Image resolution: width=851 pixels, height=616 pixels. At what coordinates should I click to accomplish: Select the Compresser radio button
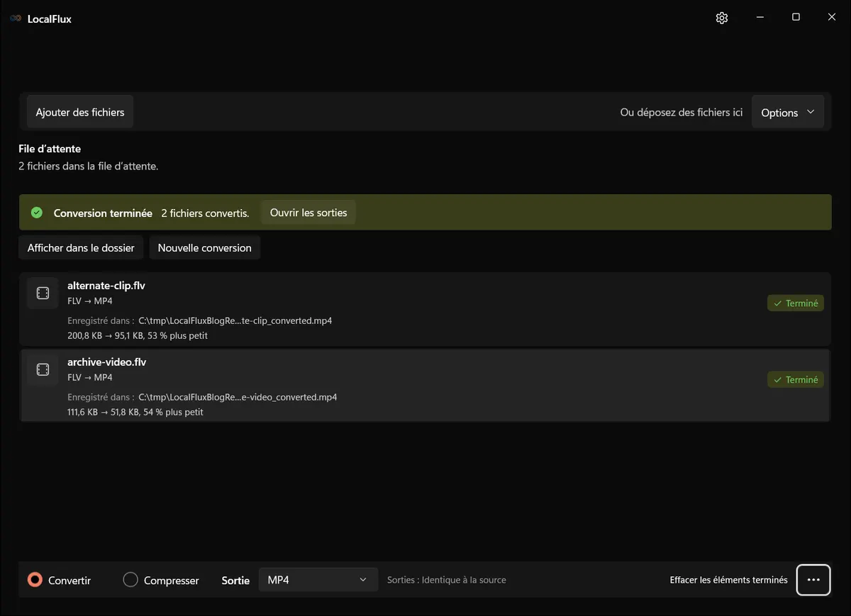pyautogui.click(x=130, y=580)
